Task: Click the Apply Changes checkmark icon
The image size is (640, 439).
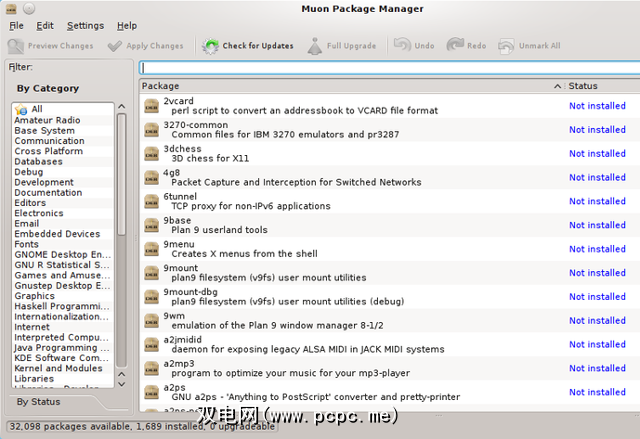Action: (115, 46)
